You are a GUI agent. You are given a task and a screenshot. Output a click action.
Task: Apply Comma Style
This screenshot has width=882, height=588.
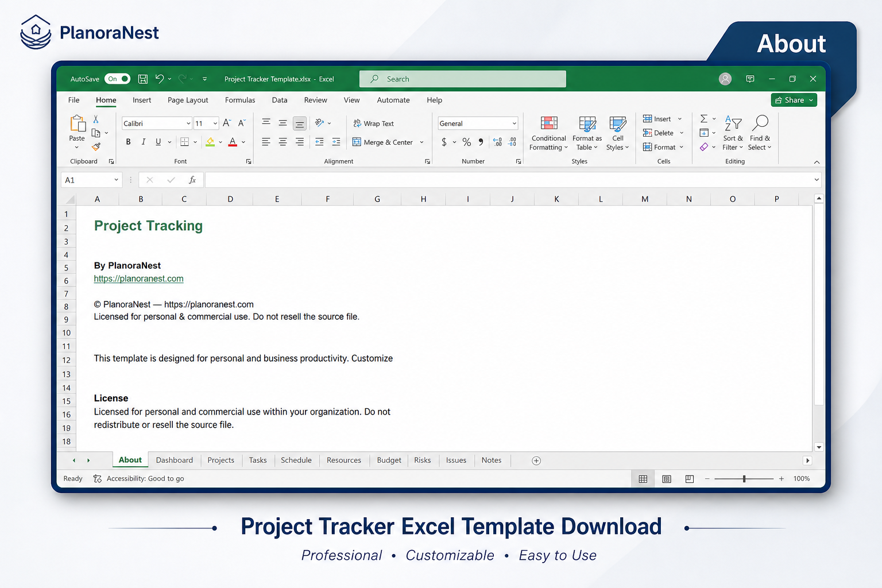pyautogui.click(x=481, y=142)
